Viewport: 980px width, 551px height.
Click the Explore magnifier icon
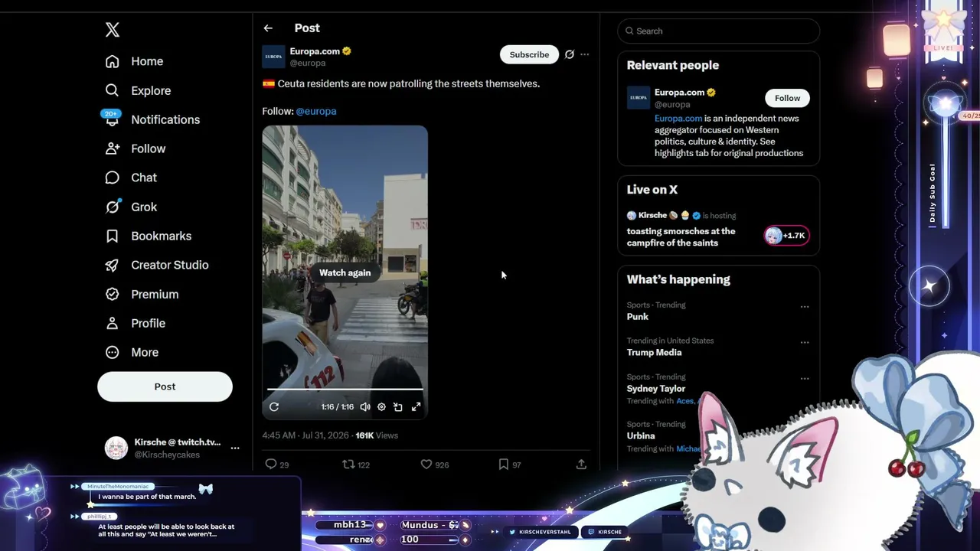[113, 90]
